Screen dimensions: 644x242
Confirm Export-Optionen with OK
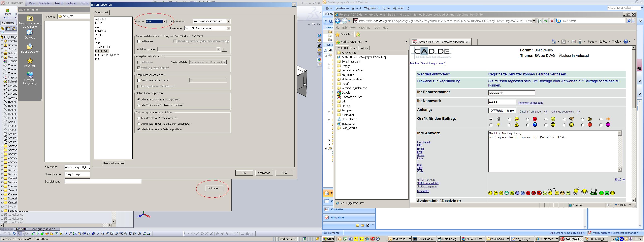click(244, 173)
